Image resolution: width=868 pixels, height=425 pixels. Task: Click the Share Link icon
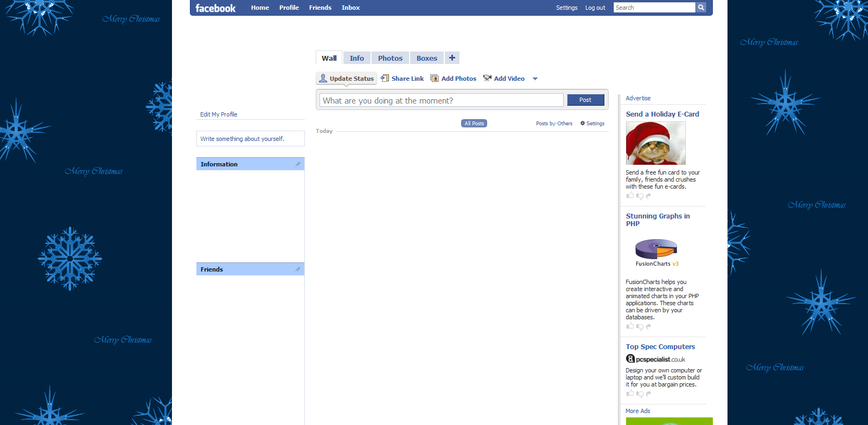[x=385, y=78]
